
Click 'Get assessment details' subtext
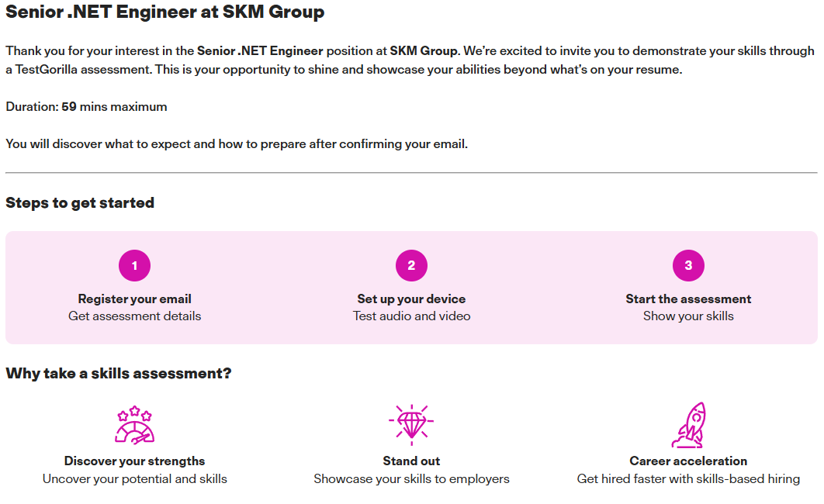(x=134, y=316)
